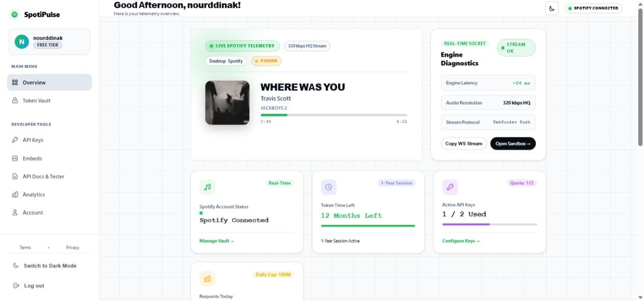Screen dimensions: 644x301
Task: Go to API Keys section
Action: pyautogui.click(x=49, y=140)
